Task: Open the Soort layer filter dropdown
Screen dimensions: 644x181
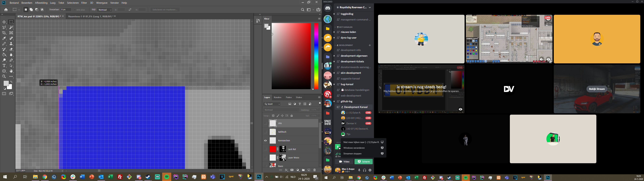Action: [272, 104]
